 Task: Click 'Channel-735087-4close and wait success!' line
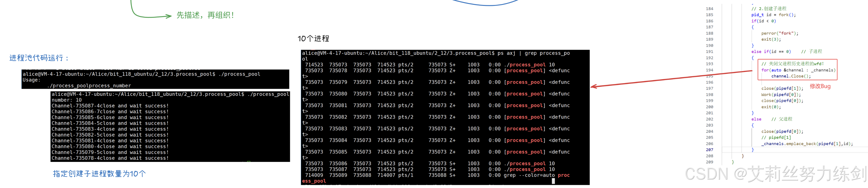(110, 106)
